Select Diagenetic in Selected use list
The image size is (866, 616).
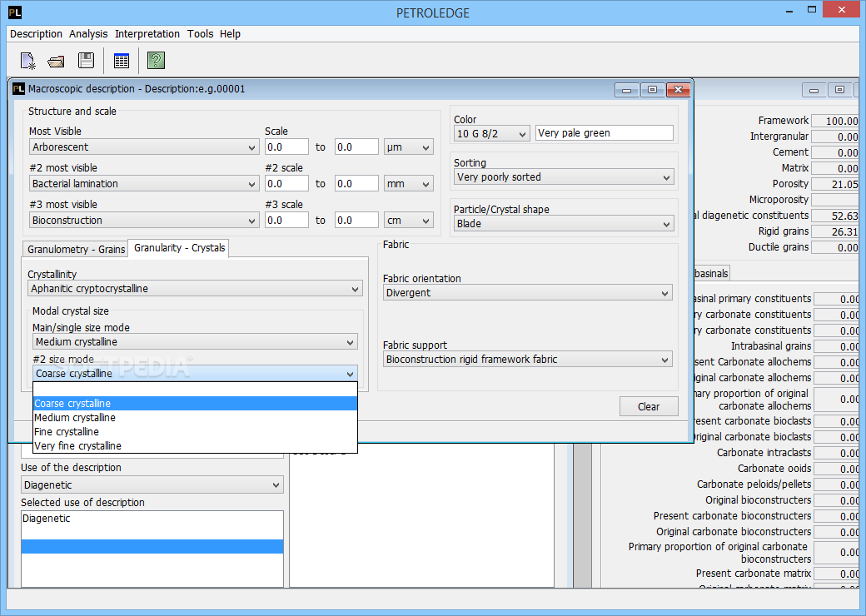152,519
